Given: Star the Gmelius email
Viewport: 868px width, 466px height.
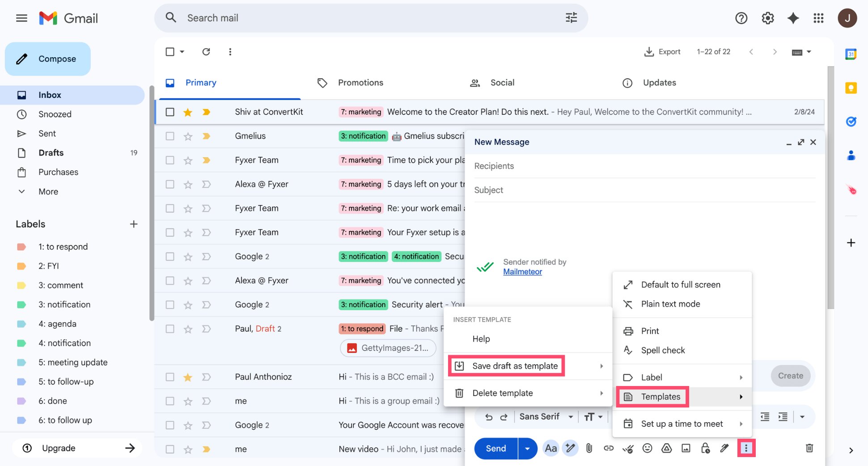Looking at the screenshot, I should 187,136.
